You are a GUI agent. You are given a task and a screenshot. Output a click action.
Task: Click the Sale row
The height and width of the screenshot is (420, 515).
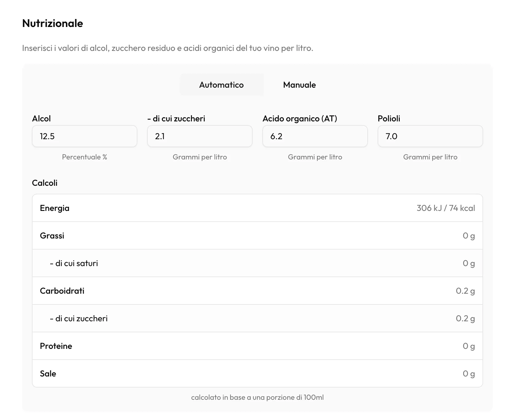click(x=257, y=373)
